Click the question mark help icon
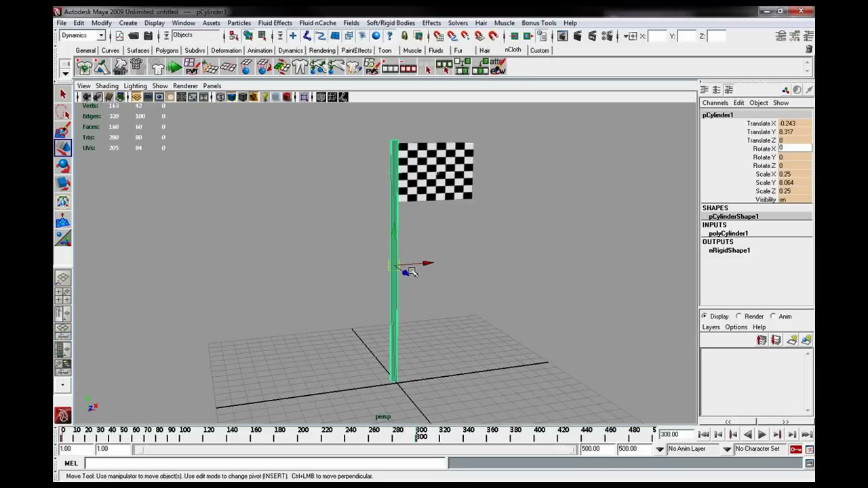868x488 pixels. [x=389, y=36]
